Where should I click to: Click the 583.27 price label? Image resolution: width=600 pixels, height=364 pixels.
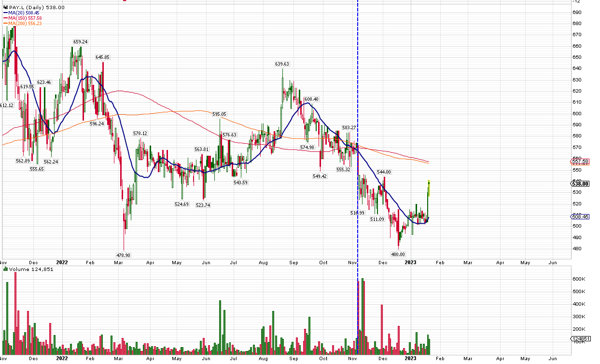(349, 128)
